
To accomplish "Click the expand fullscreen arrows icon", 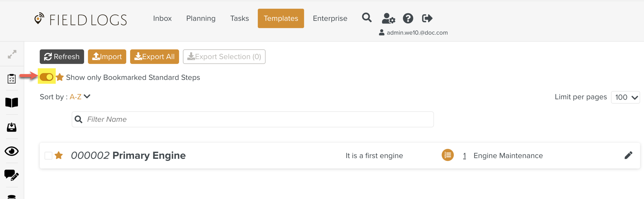I will tap(12, 54).
